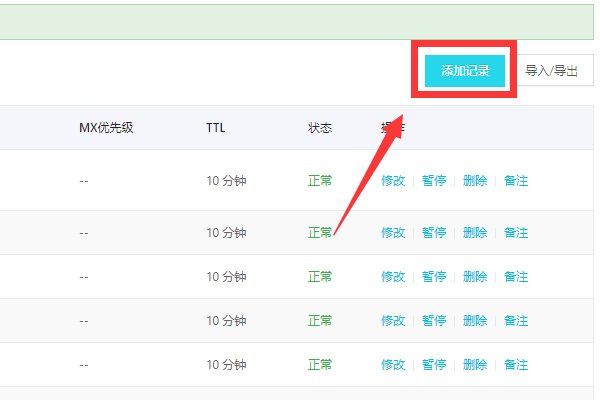600x400 pixels.
Task: Delete the first record using 删除
Action: tap(475, 181)
